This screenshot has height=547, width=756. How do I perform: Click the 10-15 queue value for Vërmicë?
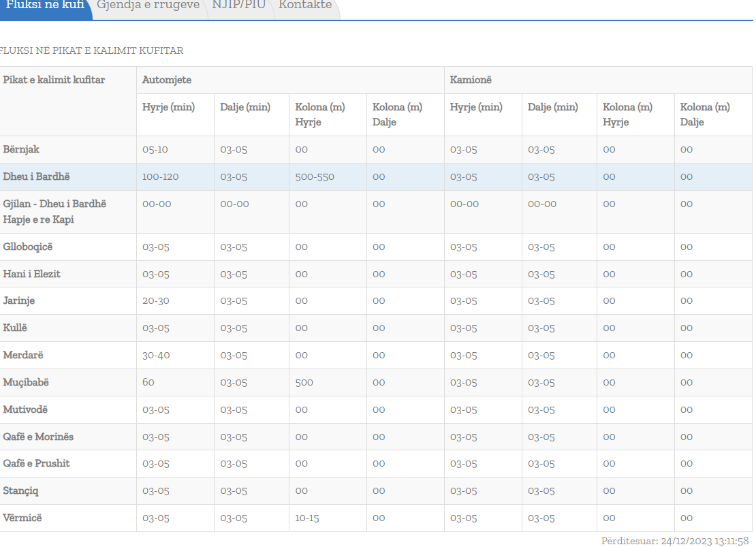tap(306, 518)
